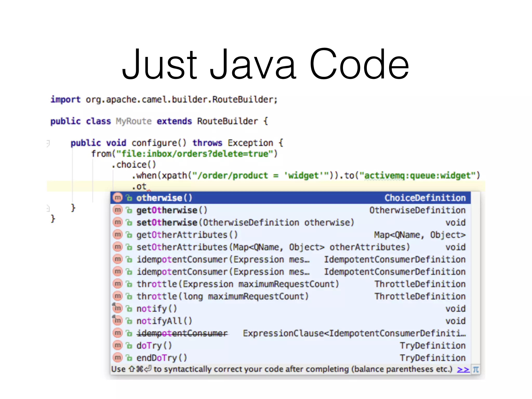Collapse the configure() method fold marker
Image resolution: width=532 pixels, height=399 pixels.
(x=48, y=143)
